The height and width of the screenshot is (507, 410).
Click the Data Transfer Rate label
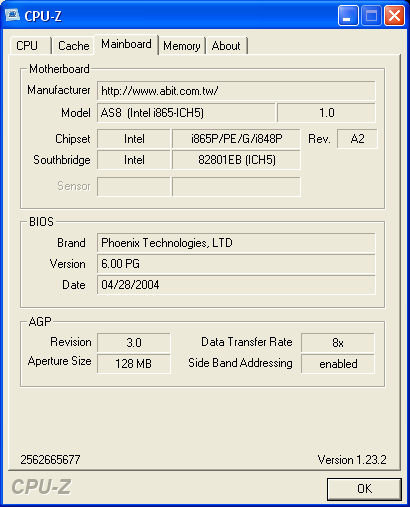point(247,342)
